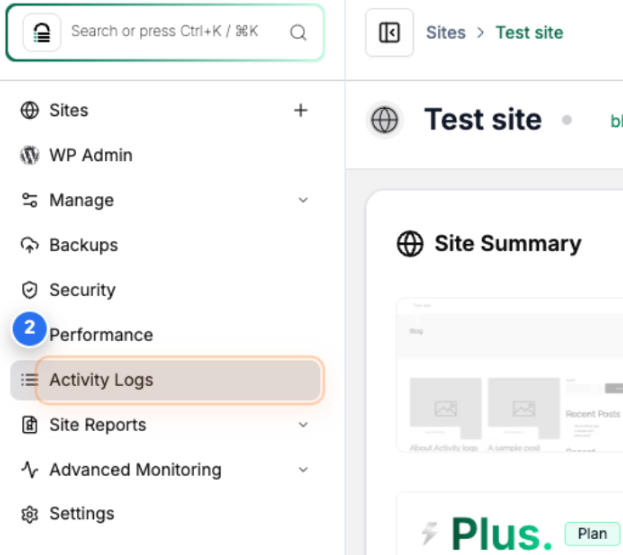Add a new site with plus icon
The width and height of the screenshot is (623, 555).
pyautogui.click(x=301, y=110)
